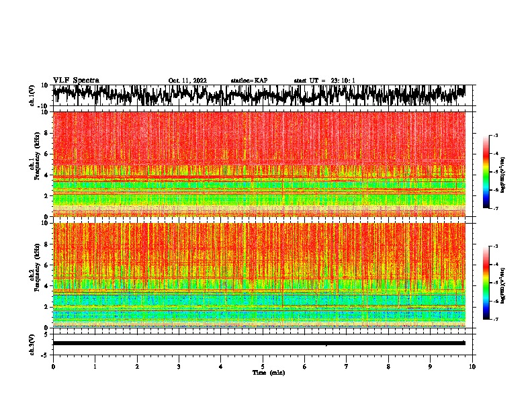Click the ch.1 color scale log(PSD) label
This screenshot has height=411, width=532.
coord(503,175)
